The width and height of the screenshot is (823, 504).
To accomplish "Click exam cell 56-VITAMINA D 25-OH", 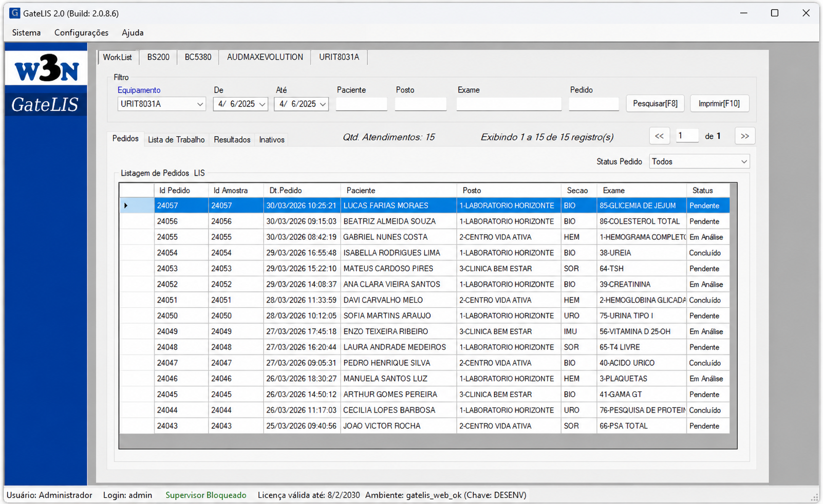I will 642,331.
